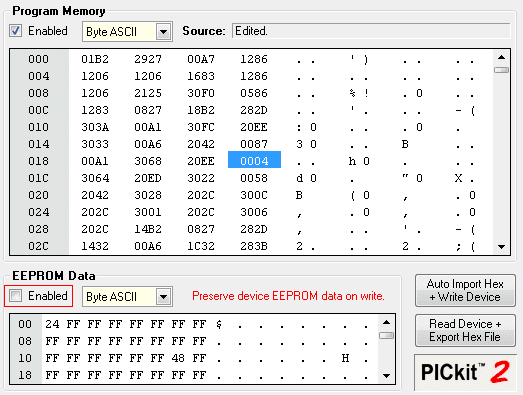Viewport: 523px width, 395px height.
Task: Click address 010 in Program Memory
Action: pos(38,127)
